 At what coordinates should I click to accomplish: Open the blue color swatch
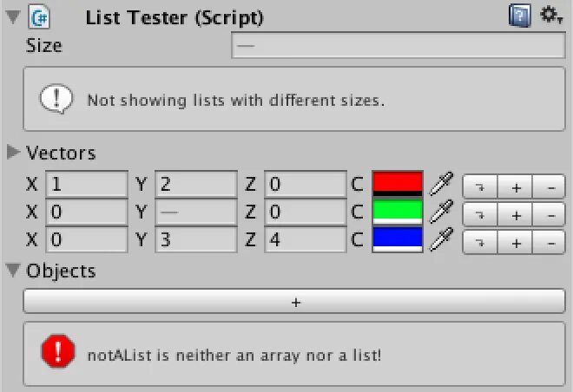[x=398, y=239]
